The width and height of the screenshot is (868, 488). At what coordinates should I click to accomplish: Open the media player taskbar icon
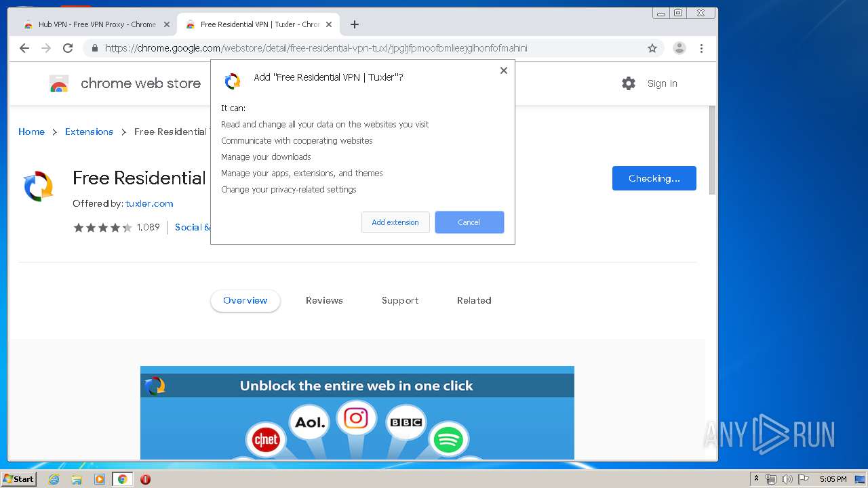pyautogui.click(x=100, y=479)
